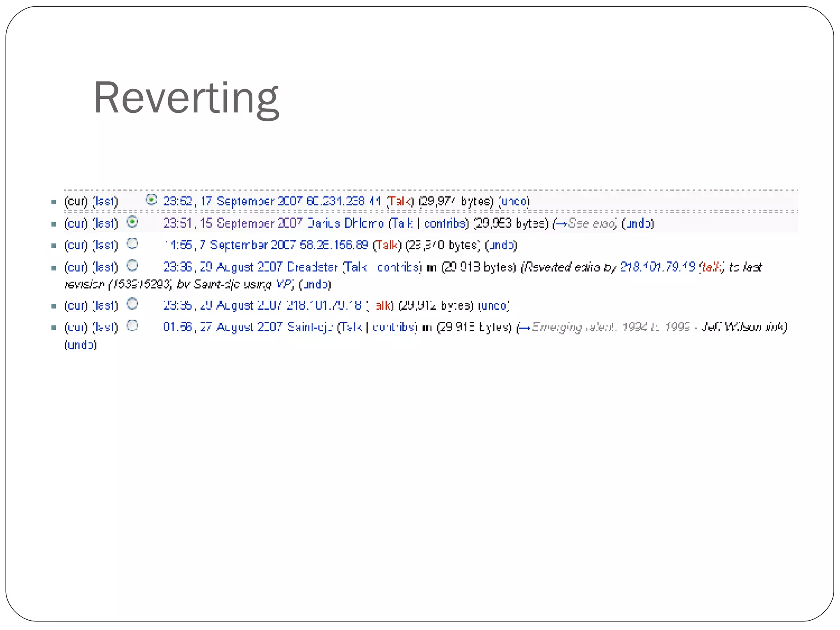
Task: Click undo for the 7 September 2007 edit
Action: click(x=501, y=245)
